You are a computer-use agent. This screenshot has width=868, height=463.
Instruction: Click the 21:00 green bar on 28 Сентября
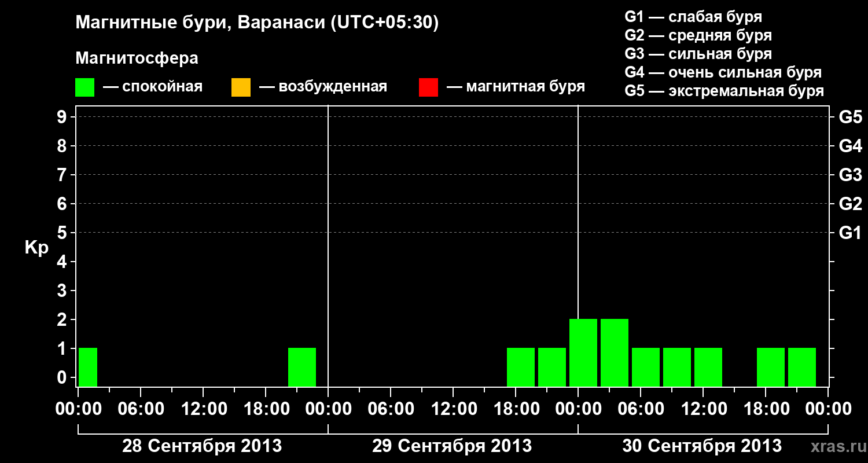(x=302, y=367)
